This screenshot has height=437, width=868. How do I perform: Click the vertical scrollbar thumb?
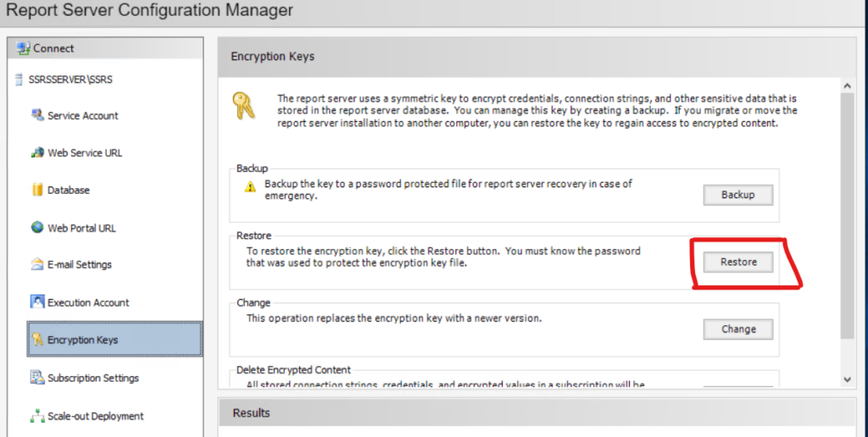pyautogui.click(x=847, y=216)
